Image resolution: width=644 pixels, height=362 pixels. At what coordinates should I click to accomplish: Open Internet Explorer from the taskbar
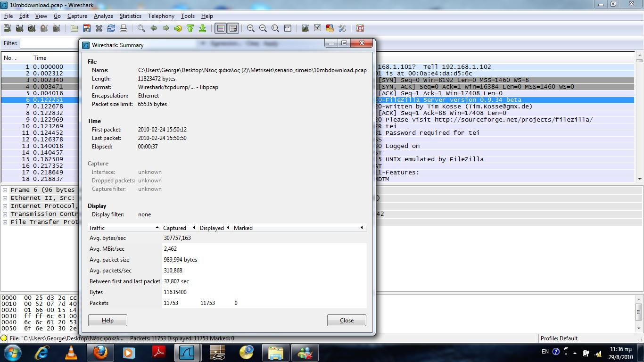41,352
